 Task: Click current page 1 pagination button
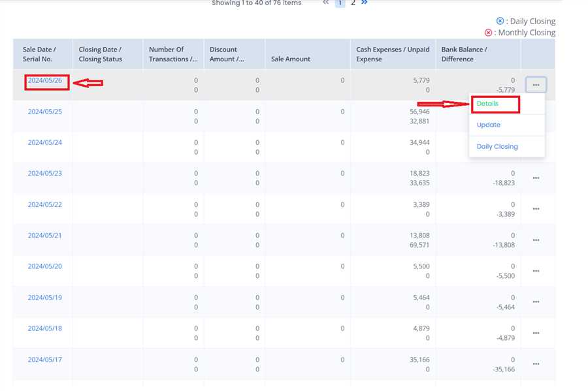pyautogui.click(x=340, y=3)
